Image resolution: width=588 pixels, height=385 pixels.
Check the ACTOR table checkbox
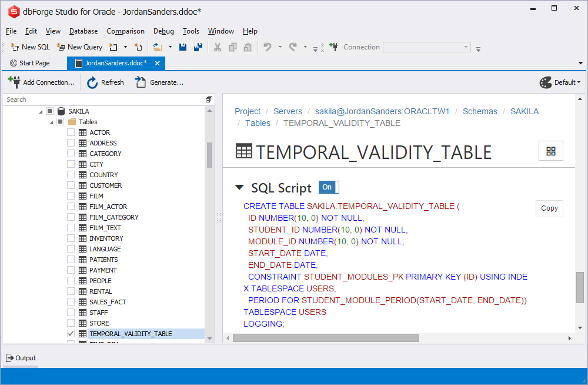(71, 132)
